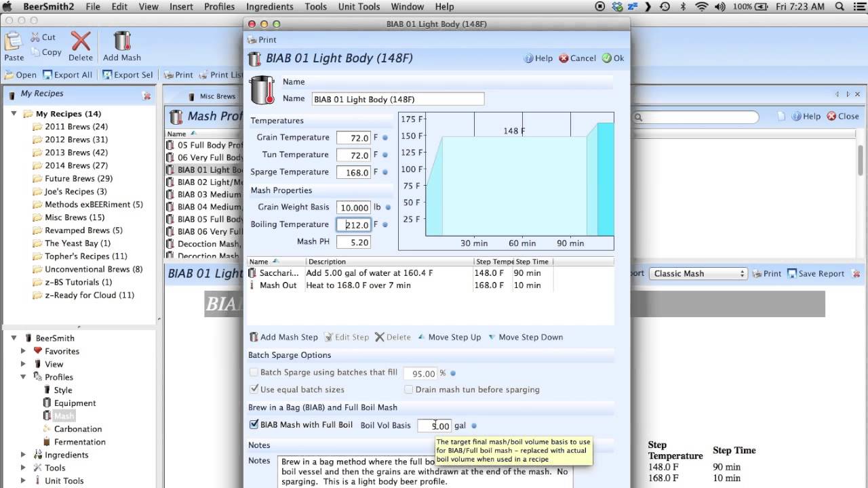The width and height of the screenshot is (868, 488).
Task: Click Edit Step button
Action: click(x=347, y=337)
